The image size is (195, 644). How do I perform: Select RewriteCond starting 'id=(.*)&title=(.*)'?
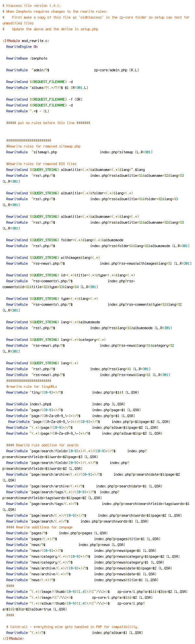71,275
